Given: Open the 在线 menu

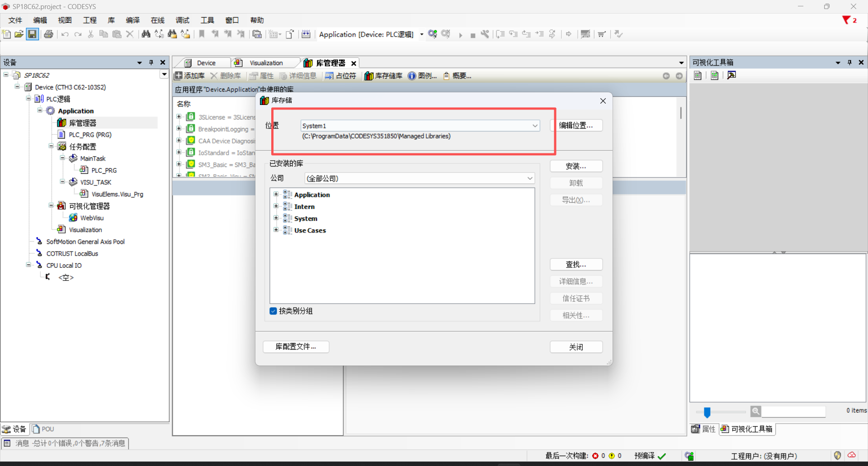Looking at the screenshot, I should (x=158, y=20).
